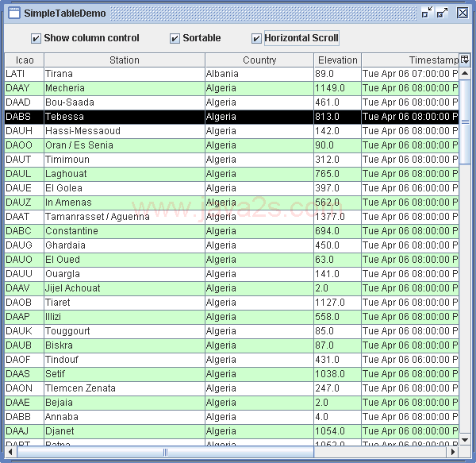Click the horizontal scrollbar right arrow

[453, 452]
